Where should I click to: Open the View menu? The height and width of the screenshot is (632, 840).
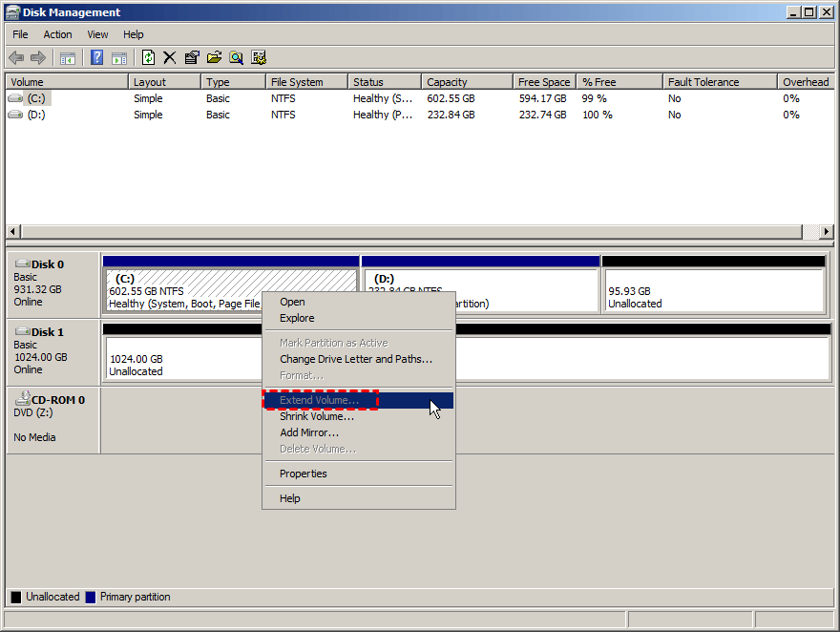point(97,34)
